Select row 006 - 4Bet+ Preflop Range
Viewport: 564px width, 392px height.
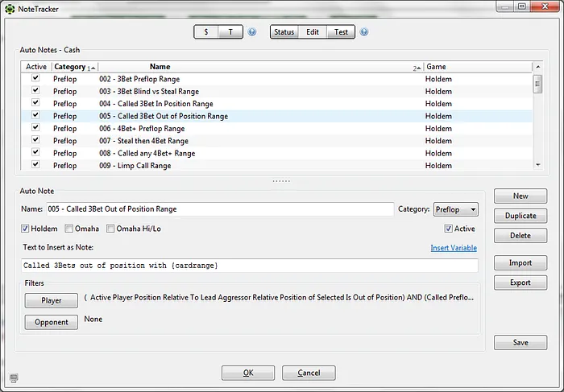pos(276,129)
